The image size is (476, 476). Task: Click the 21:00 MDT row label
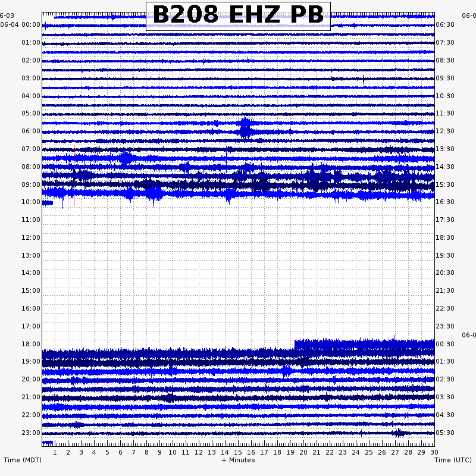(x=31, y=397)
